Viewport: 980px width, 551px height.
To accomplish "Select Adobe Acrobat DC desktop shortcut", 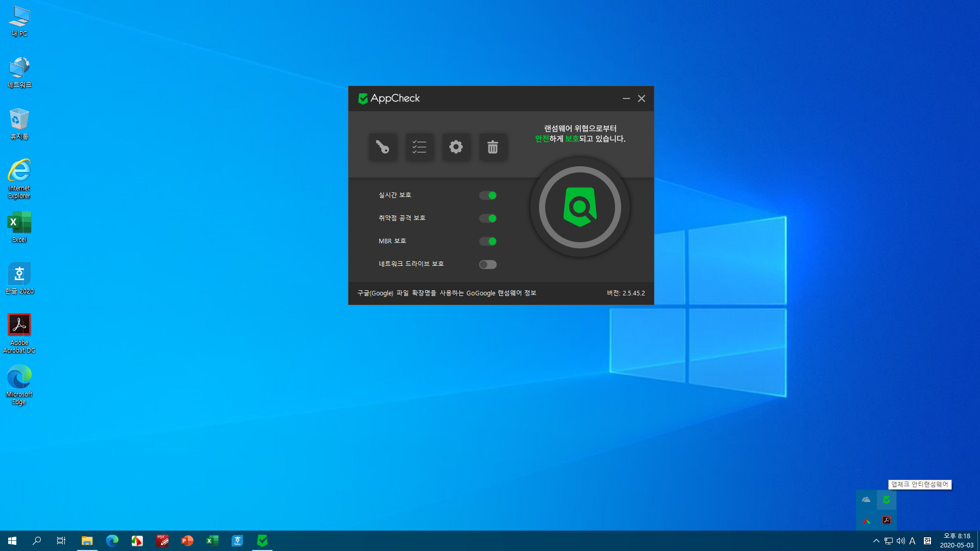I will [x=19, y=333].
